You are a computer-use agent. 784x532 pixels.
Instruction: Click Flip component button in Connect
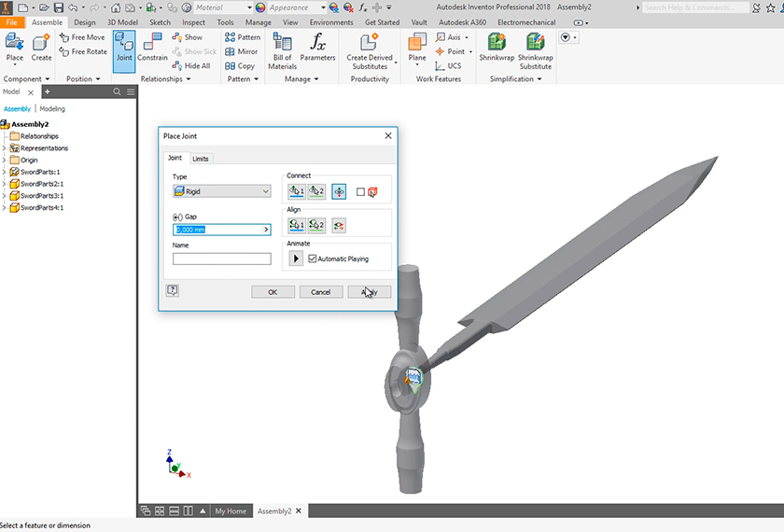339,191
